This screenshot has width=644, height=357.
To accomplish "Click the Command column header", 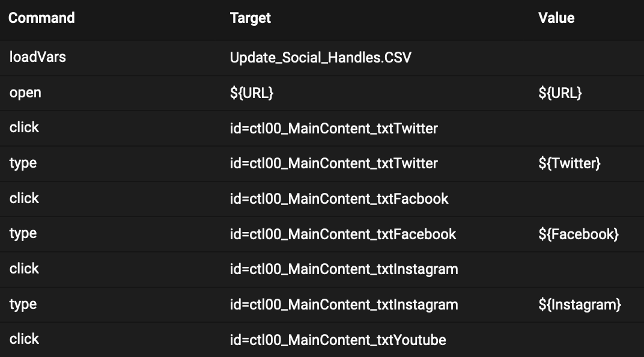I will [x=41, y=18].
